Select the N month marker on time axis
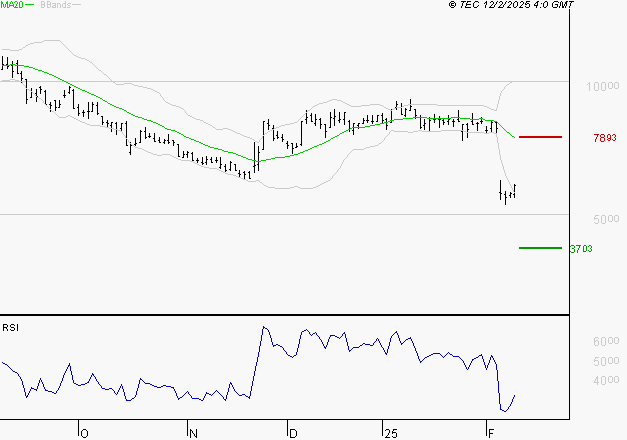 (x=194, y=432)
